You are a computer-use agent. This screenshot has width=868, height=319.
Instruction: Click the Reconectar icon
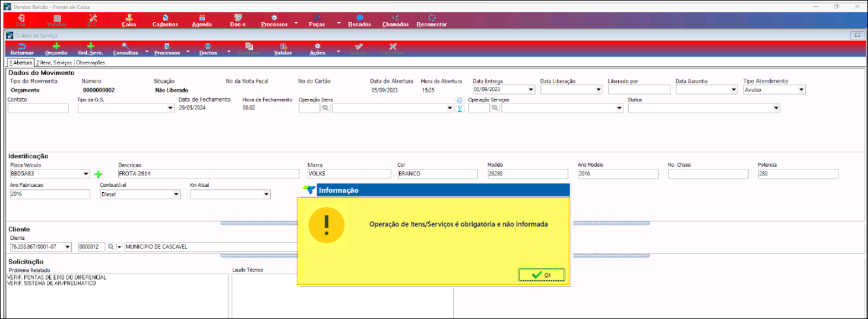pyautogui.click(x=431, y=21)
